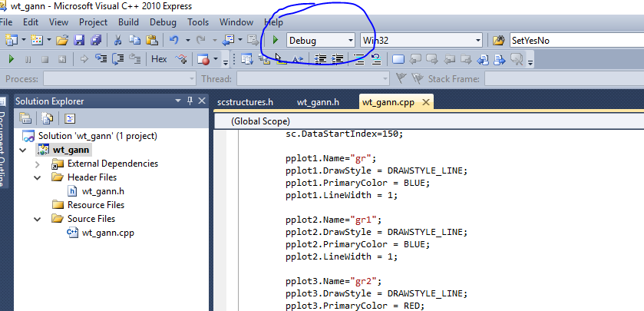Screen dimensions: 644x311
Task: Open the Build menu
Action: click(x=128, y=22)
